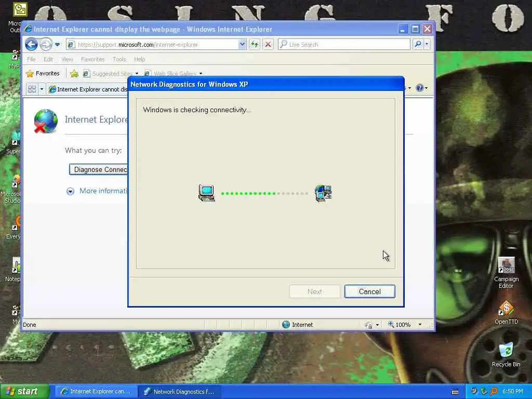Screen dimensions: 532x399
Task: Minimize the Internet Explorer window
Action: [x=403, y=29]
